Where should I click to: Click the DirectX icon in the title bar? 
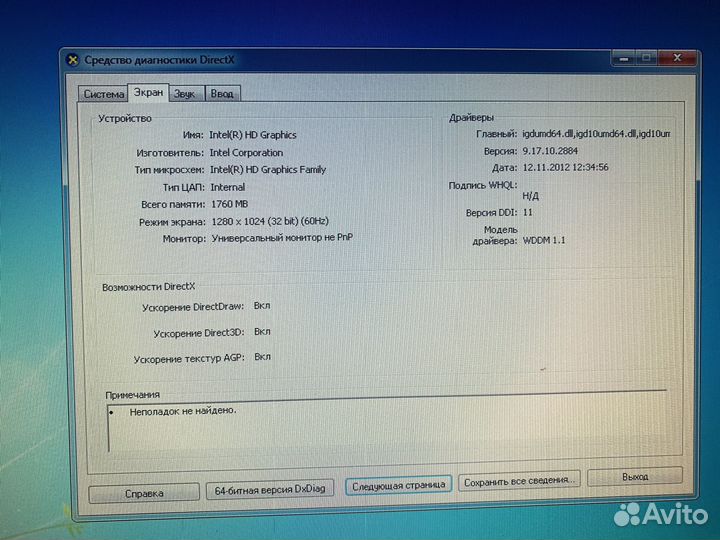(72, 59)
